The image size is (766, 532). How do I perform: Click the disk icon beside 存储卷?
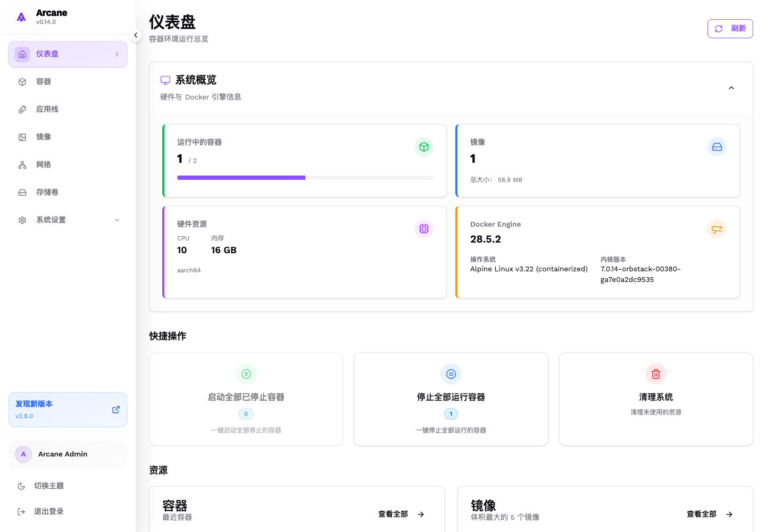point(22,193)
